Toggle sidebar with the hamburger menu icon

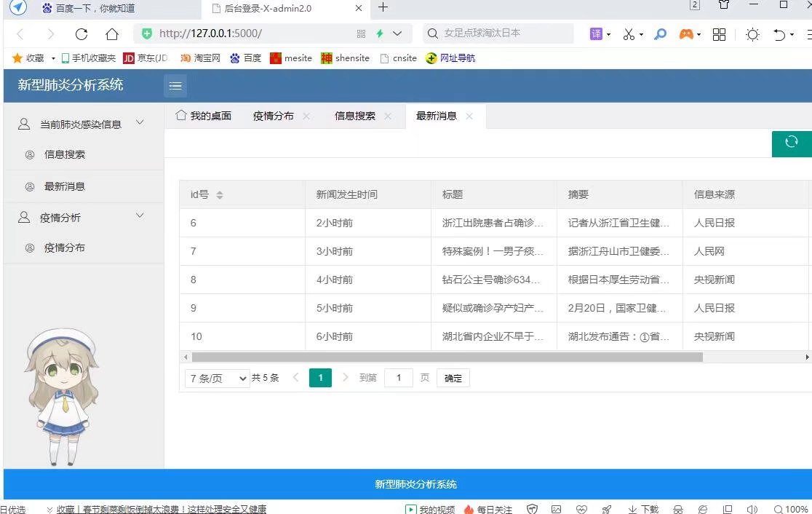[x=175, y=85]
